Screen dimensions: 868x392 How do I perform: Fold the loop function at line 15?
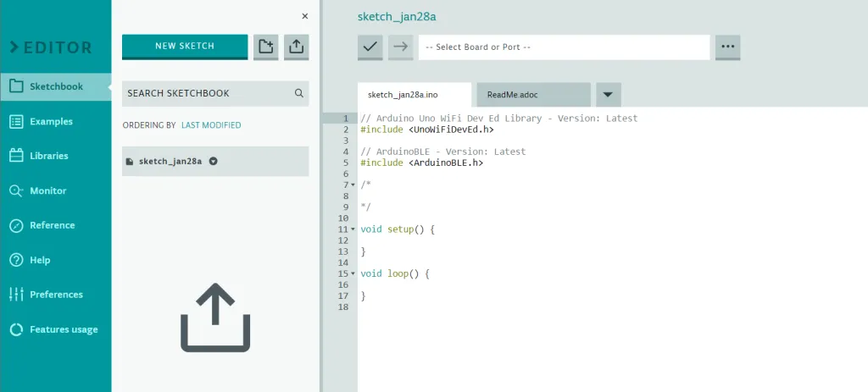click(353, 274)
